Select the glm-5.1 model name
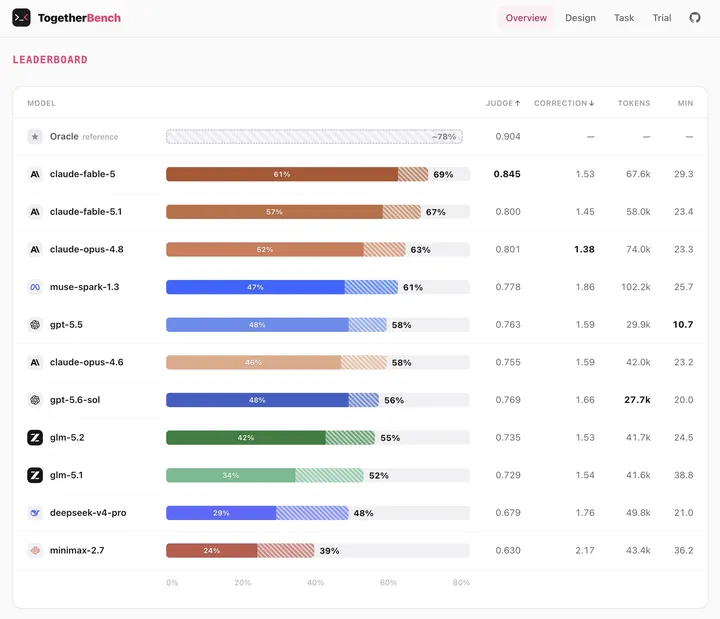Screen dimensions: 720x619 67,475
